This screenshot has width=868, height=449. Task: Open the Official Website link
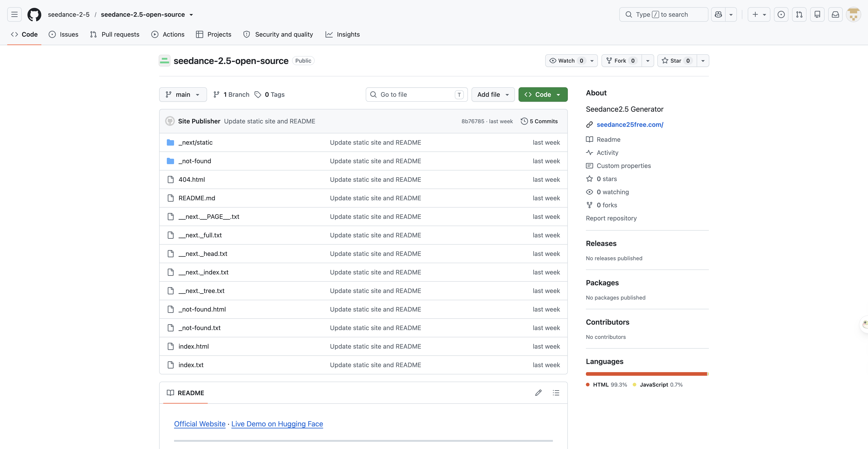[200, 424]
